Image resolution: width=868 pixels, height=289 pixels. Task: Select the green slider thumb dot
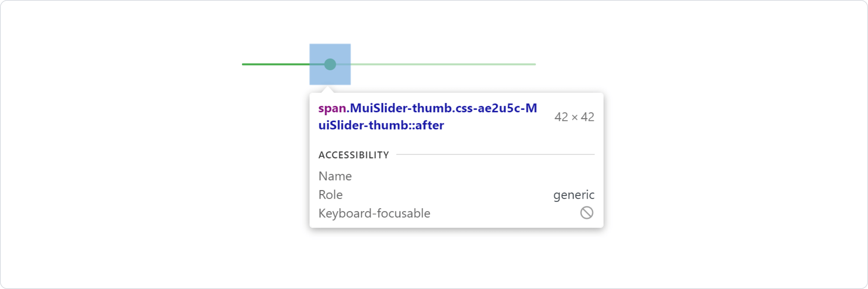(329, 65)
